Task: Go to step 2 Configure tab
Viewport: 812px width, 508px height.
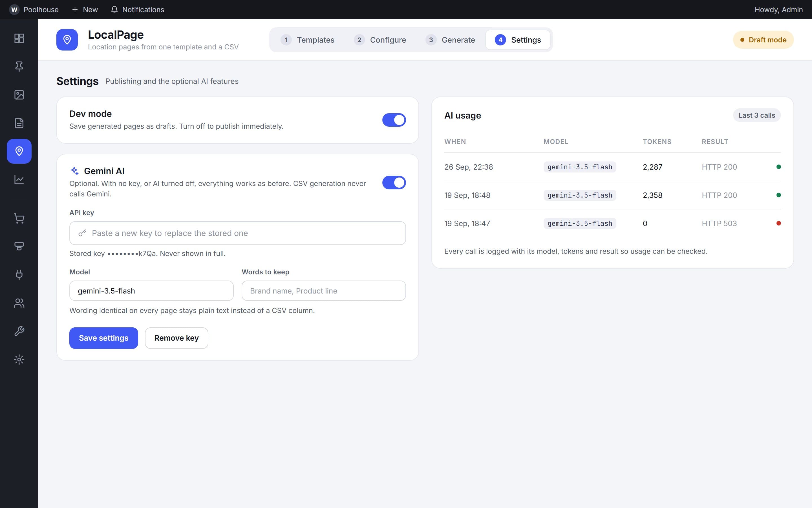Action: click(380, 40)
